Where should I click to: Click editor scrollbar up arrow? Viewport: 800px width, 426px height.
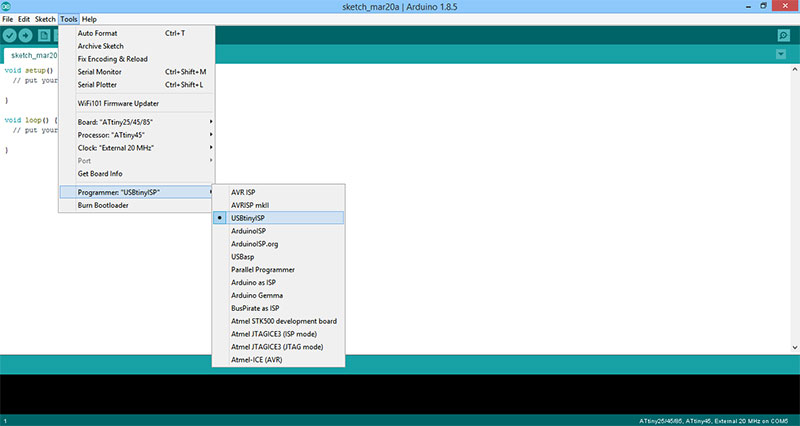click(795, 69)
